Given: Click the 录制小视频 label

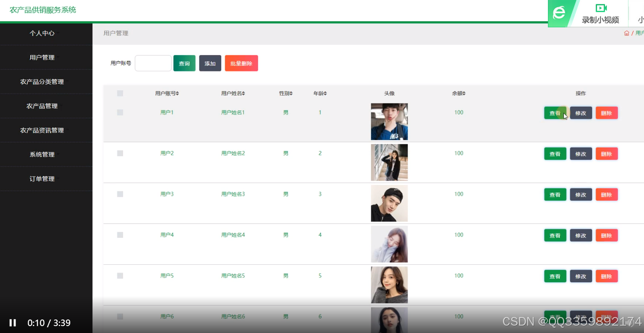Looking at the screenshot, I should click(x=601, y=20).
